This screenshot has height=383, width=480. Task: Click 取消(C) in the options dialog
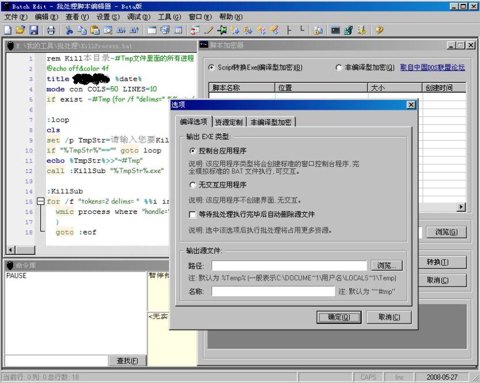pyautogui.click(x=389, y=317)
